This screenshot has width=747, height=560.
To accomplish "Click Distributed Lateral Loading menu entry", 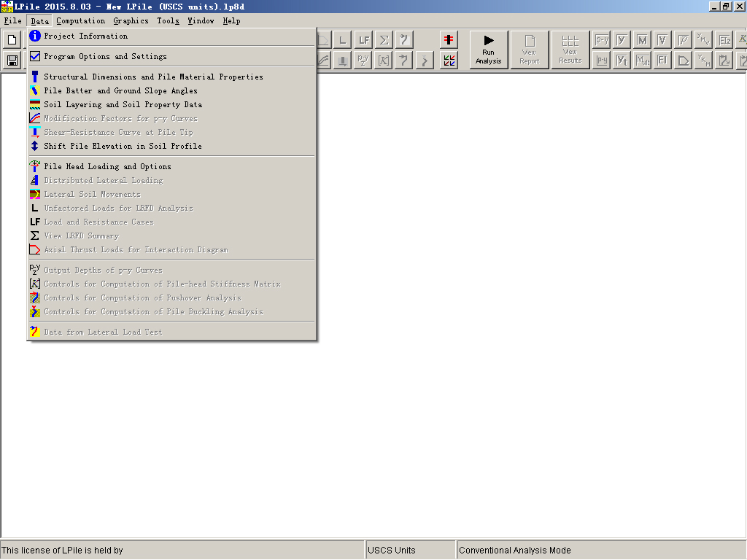I will tap(171, 181).
